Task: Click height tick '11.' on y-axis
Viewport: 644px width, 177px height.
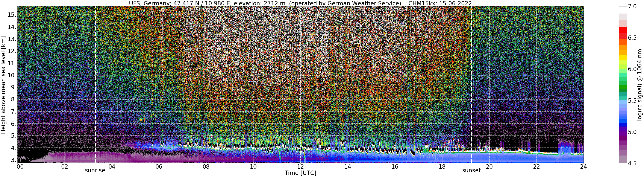Action: click(12, 63)
